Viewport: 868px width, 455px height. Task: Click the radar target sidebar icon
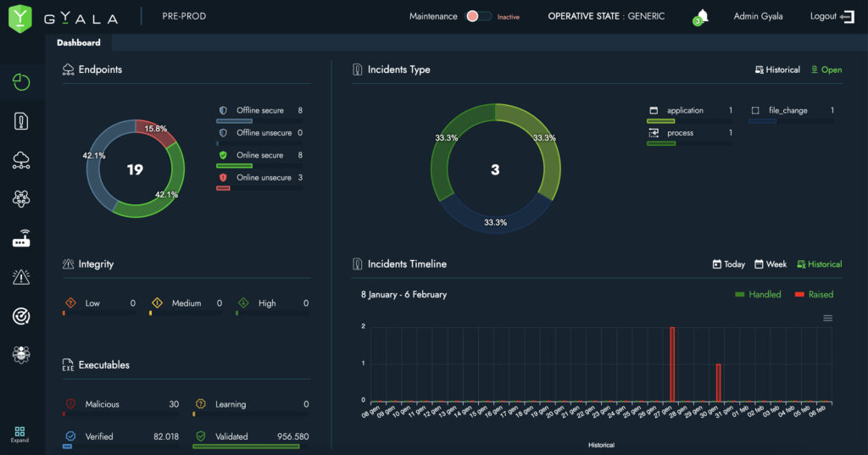21,316
